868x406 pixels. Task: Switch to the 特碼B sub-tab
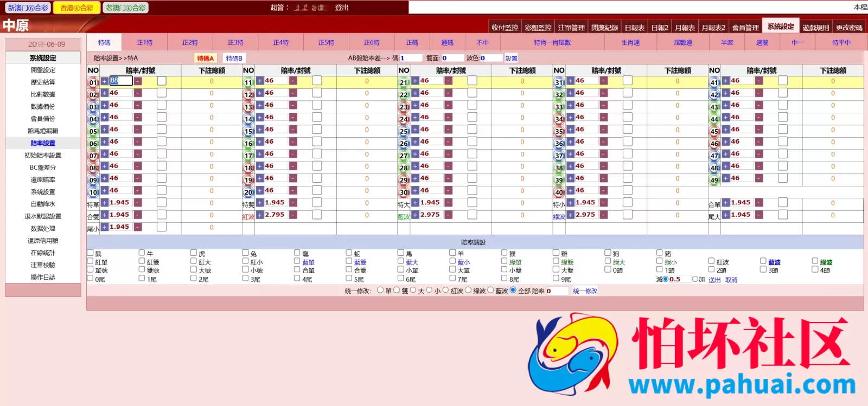click(234, 59)
